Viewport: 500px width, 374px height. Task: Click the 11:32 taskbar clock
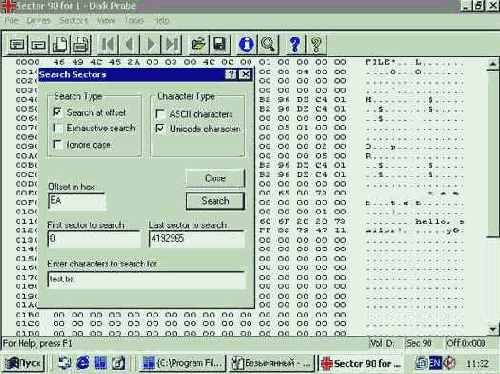477,364
